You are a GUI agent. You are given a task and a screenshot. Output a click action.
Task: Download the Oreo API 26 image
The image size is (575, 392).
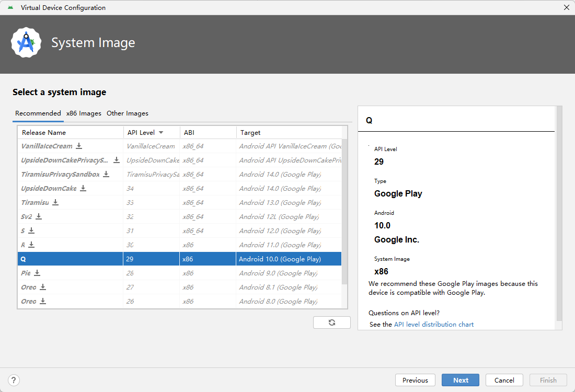point(43,301)
